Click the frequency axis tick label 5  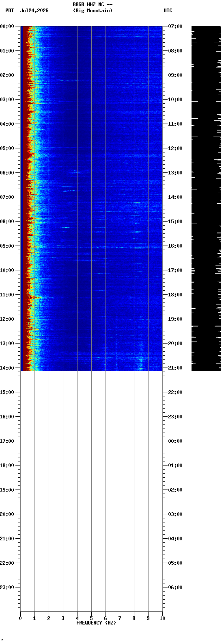pos(91,618)
